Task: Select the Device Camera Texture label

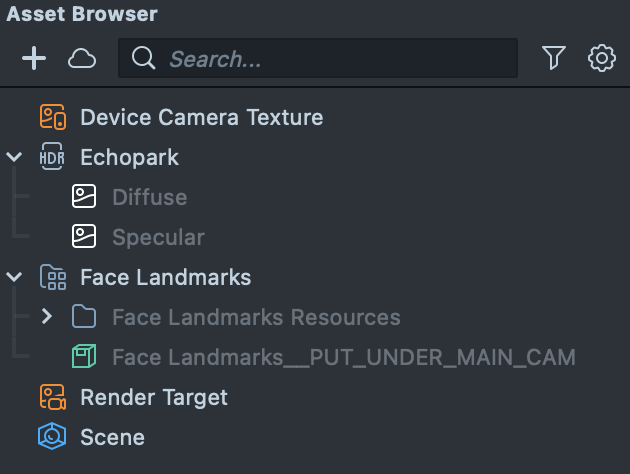Action: click(201, 117)
